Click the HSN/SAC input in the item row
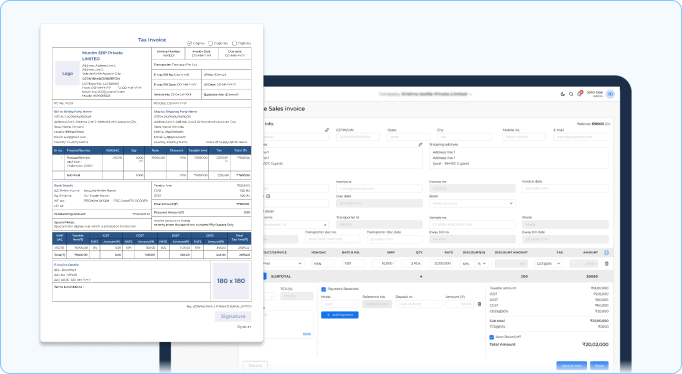The height and width of the screenshot is (374, 682). [323, 264]
